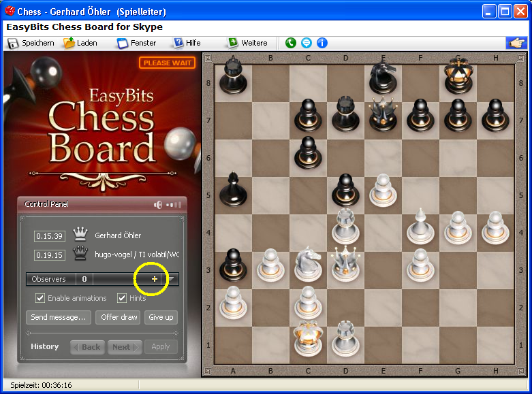The width and height of the screenshot is (532, 394).
Task: Select the black king on G8
Action: tap(458, 76)
